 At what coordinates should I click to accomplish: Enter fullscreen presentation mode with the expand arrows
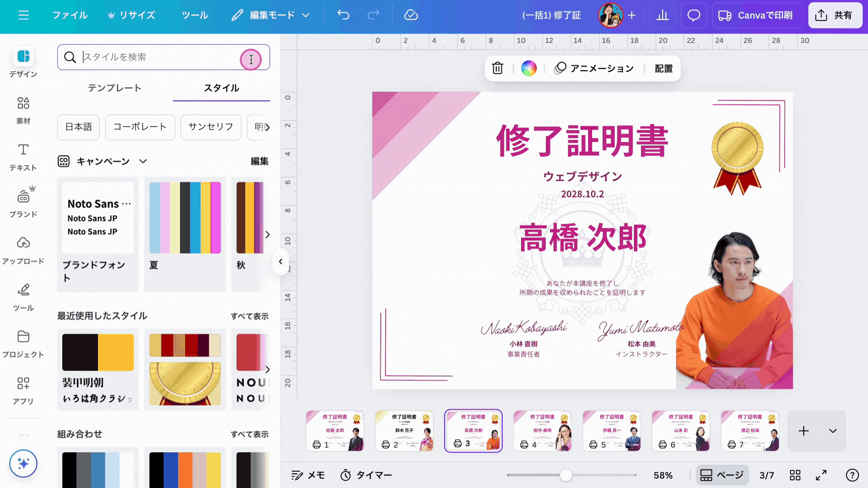pos(821,475)
